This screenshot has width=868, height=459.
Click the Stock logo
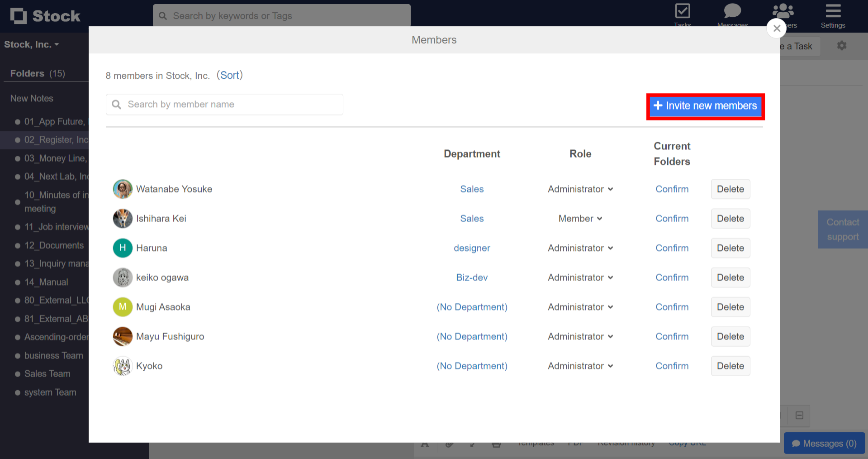[x=45, y=15]
